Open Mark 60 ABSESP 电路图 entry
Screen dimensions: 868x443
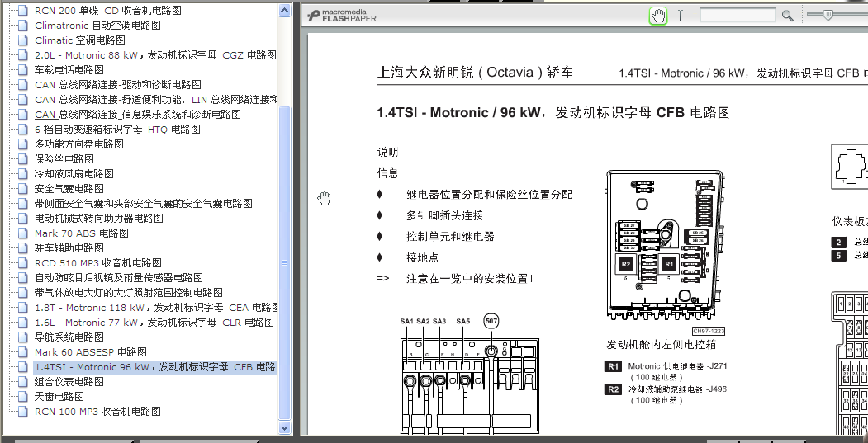tap(91, 352)
